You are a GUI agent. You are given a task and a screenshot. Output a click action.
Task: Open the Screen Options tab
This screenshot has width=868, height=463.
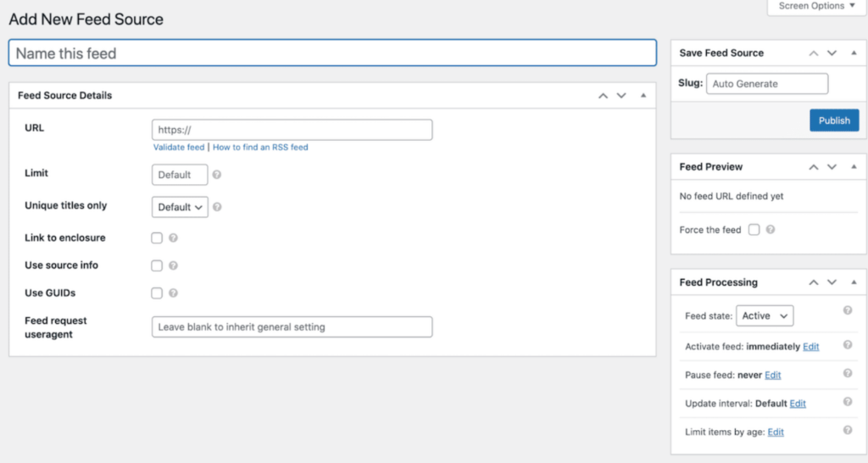tap(817, 6)
